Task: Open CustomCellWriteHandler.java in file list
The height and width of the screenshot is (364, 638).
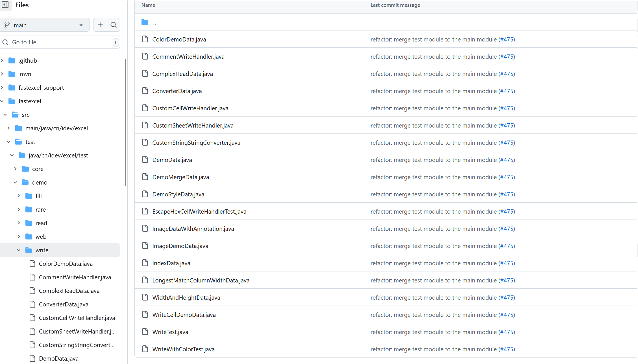Action: point(190,108)
